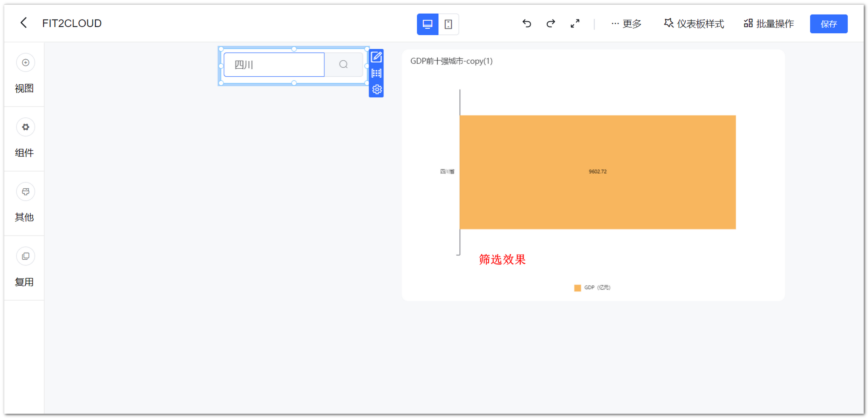Viewport: 868px width, 418px height.
Task: Switch to mobile layout view
Action: coord(448,24)
